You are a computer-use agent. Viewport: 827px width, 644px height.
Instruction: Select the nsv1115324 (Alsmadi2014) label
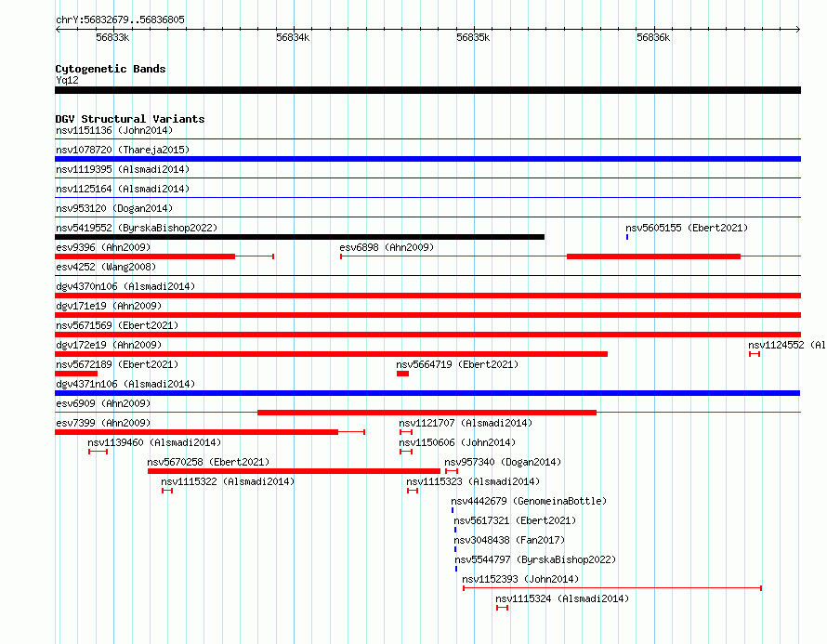point(561,598)
